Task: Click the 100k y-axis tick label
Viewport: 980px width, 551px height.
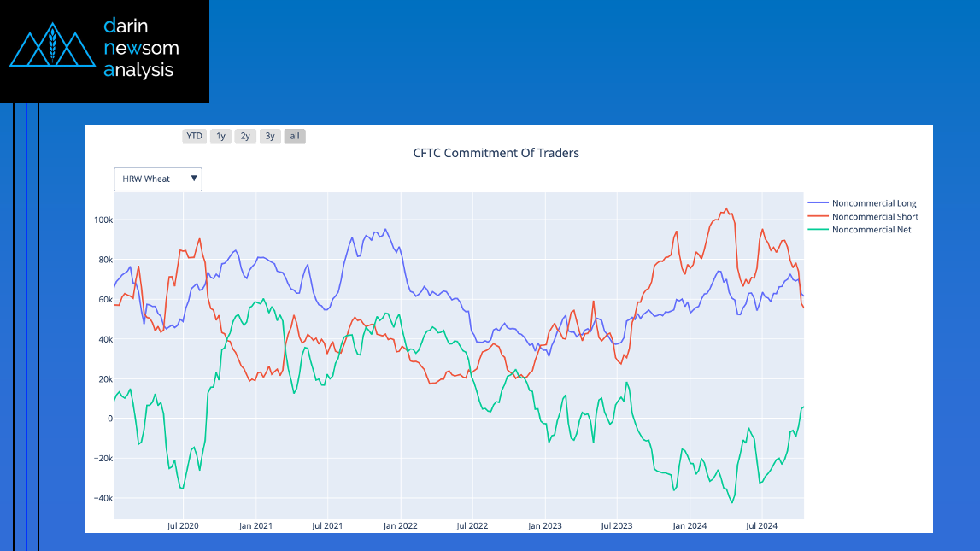Action: coord(103,220)
